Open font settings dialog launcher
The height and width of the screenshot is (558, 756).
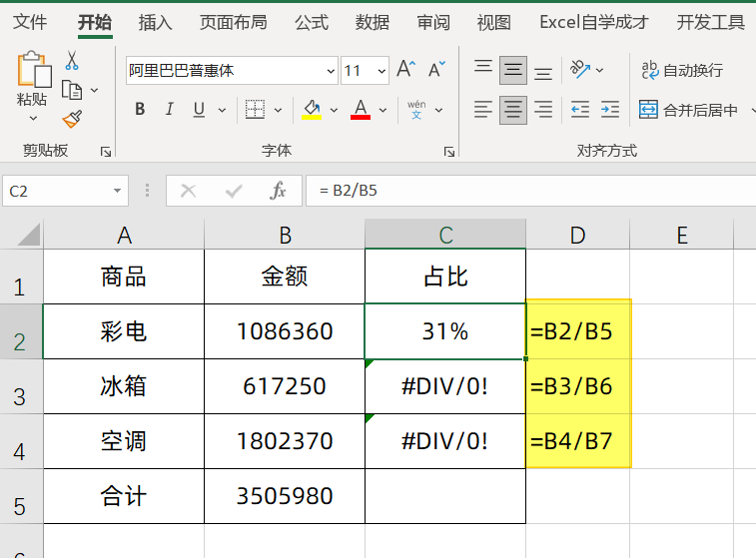(x=449, y=153)
